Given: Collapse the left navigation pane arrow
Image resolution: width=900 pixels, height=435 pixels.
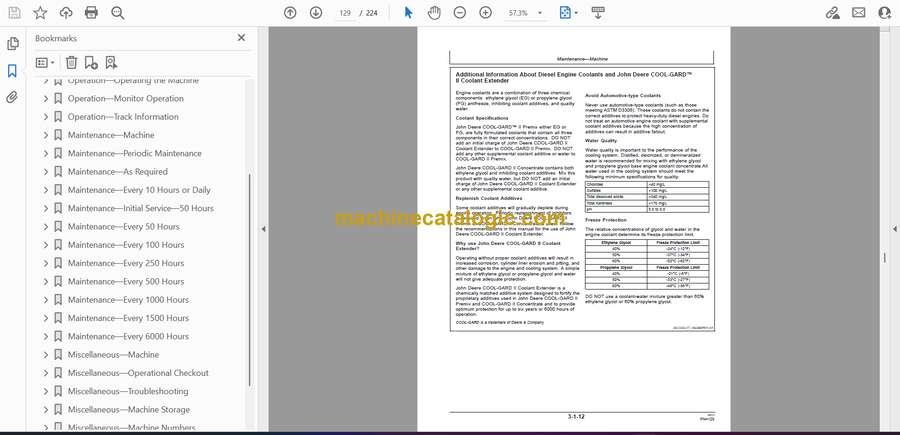Looking at the screenshot, I should click(263, 229).
